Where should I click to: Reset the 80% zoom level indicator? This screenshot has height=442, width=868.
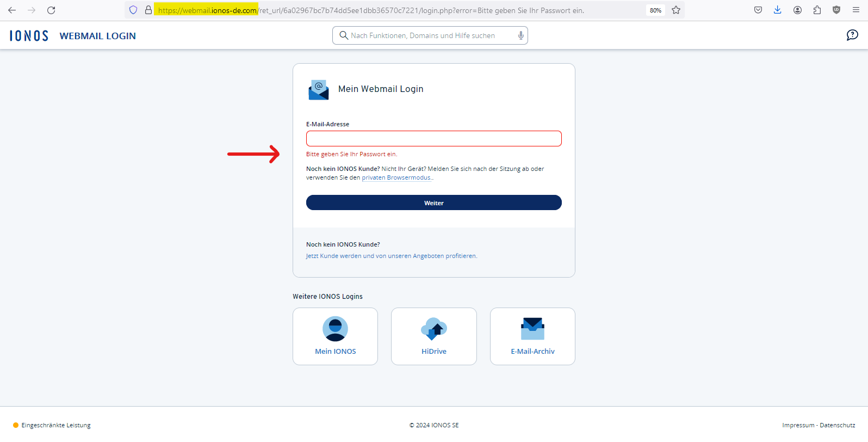[x=655, y=10]
